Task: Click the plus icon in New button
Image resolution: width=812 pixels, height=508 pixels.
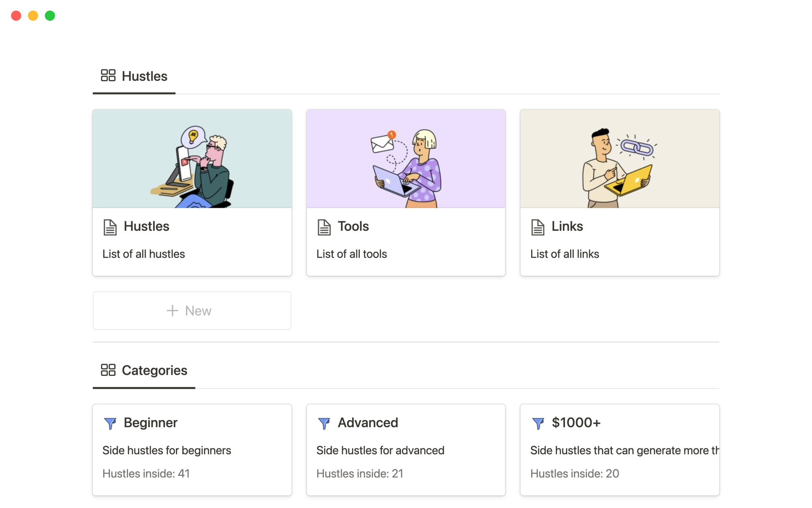Action: (x=172, y=311)
